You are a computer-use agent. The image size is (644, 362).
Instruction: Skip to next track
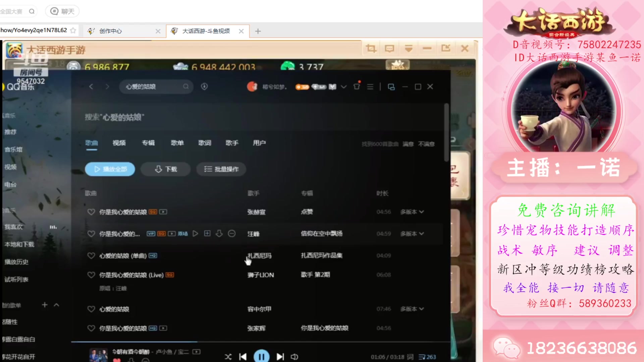tap(280, 357)
